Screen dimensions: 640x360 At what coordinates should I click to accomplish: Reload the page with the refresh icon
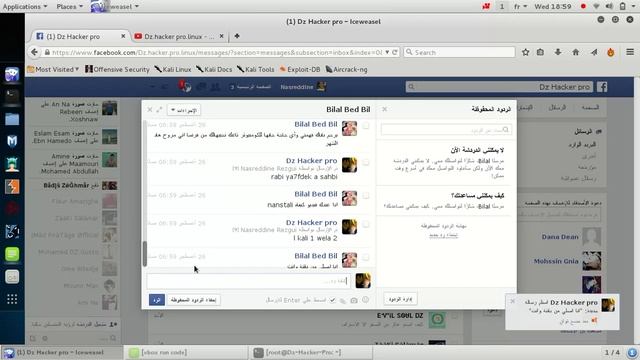pyautogui.click(x=395, y=52)
